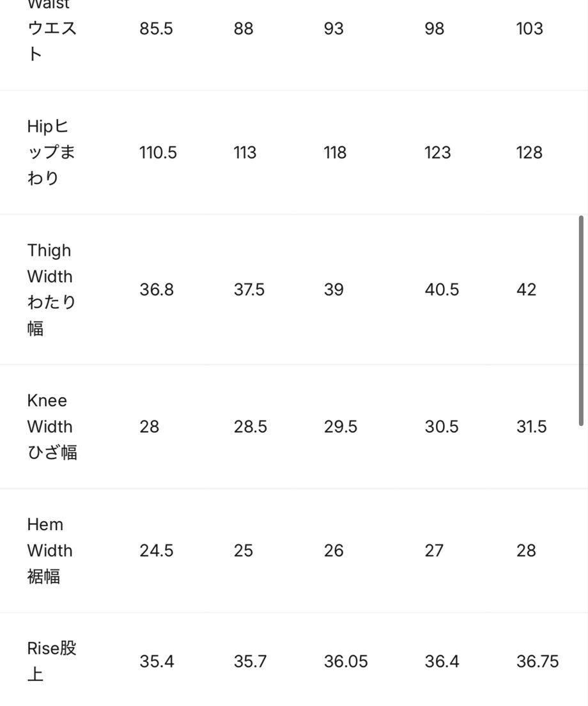Click the waist value 85.5

(x=156, y=29)
